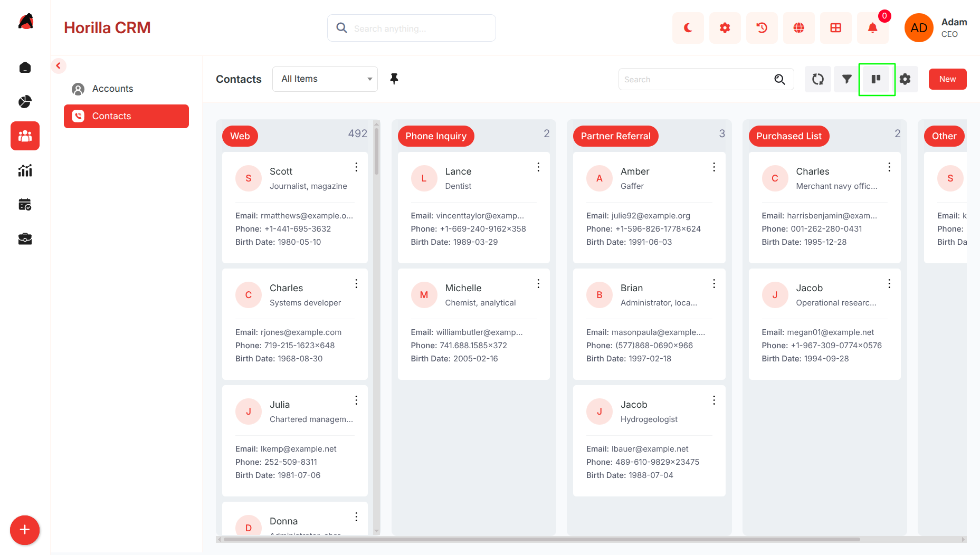Switch to the kanban board view
This screenshot has width=980, height=555.
(877, 79)
